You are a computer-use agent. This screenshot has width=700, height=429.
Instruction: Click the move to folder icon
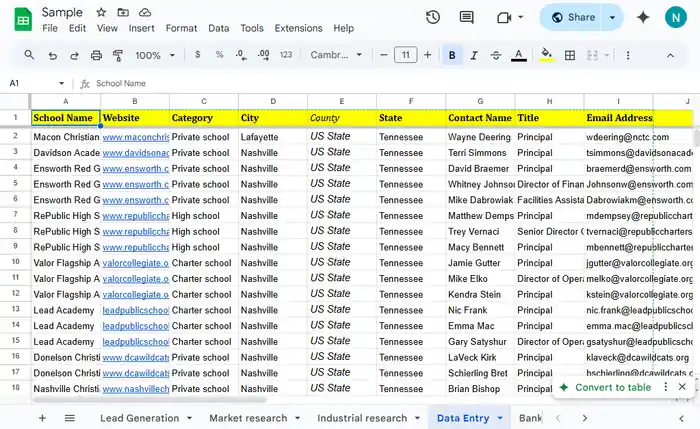coord(123,12)
